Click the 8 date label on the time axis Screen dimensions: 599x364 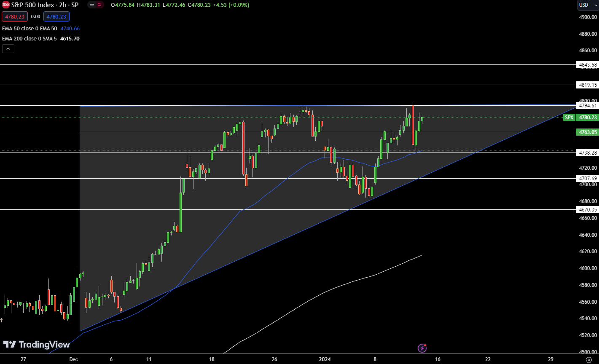pos(375,359)
